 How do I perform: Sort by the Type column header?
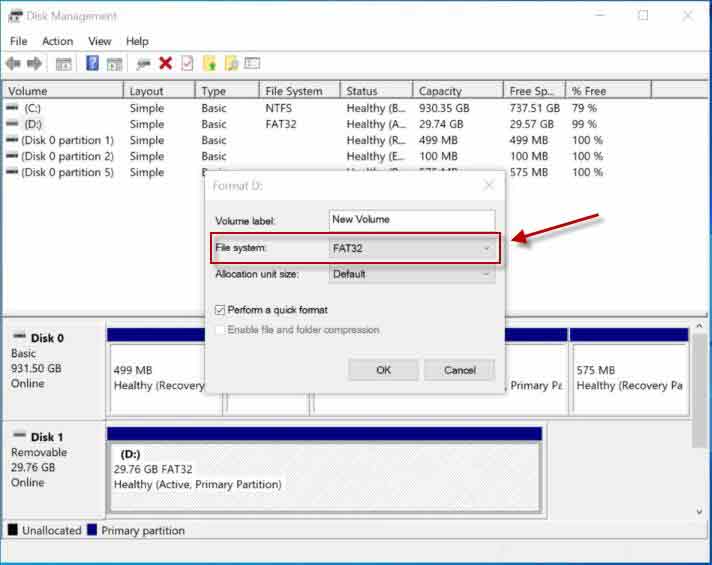[x=227, y=91]
